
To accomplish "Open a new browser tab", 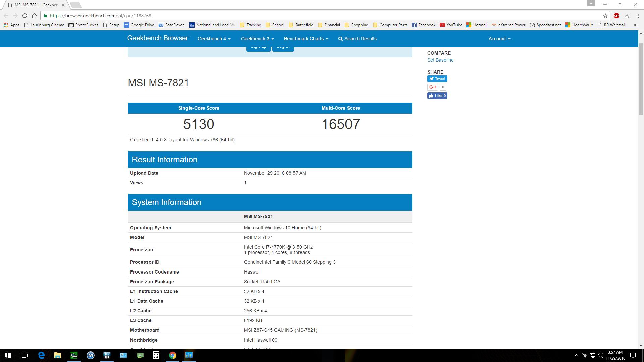I will (x=76, y=5).
